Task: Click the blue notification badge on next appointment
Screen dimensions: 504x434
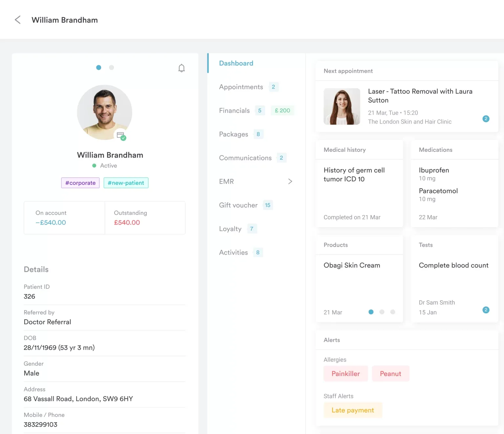Action: (x=486, y=119)
